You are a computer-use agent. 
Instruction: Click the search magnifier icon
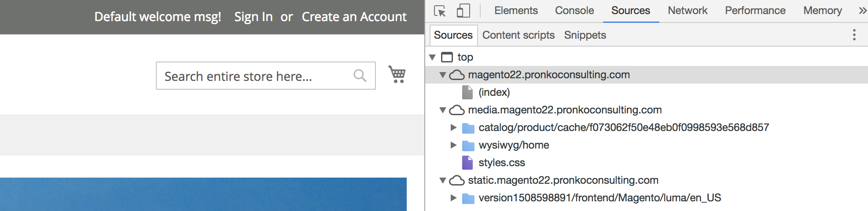(360, 76)
